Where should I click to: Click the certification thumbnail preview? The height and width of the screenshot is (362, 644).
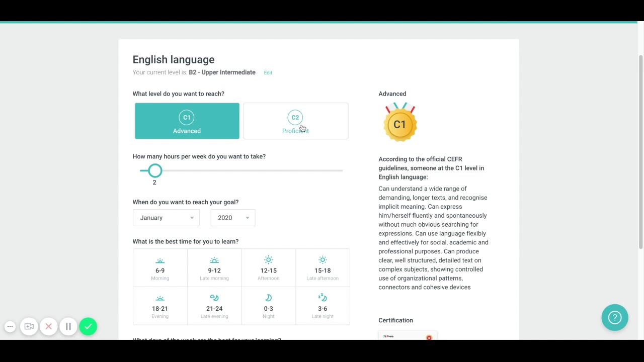[408, 336]
